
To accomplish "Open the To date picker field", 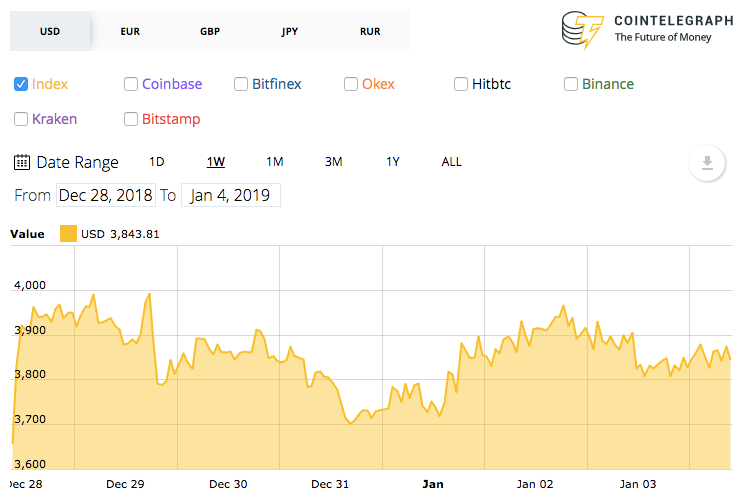I will coord(231,195).
